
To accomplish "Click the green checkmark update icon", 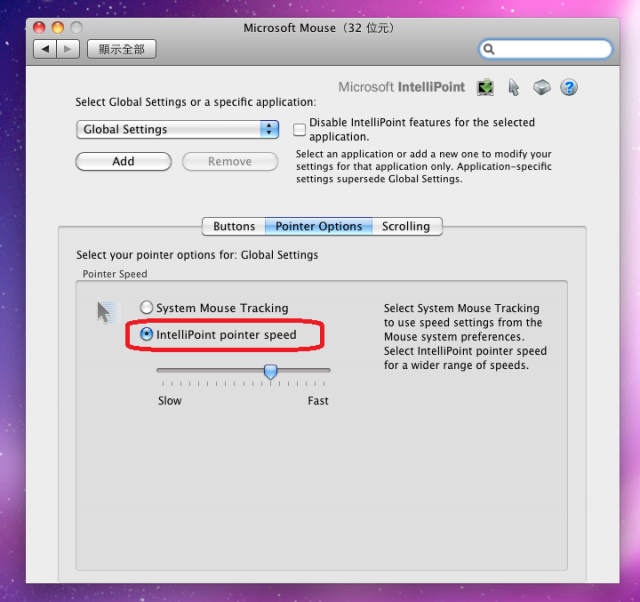I will 485,87.
